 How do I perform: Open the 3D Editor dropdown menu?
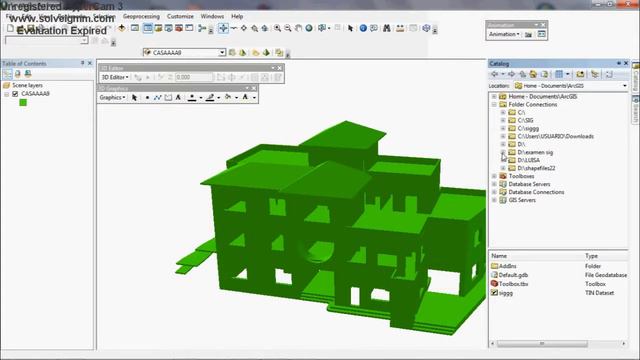coord(115,77)
